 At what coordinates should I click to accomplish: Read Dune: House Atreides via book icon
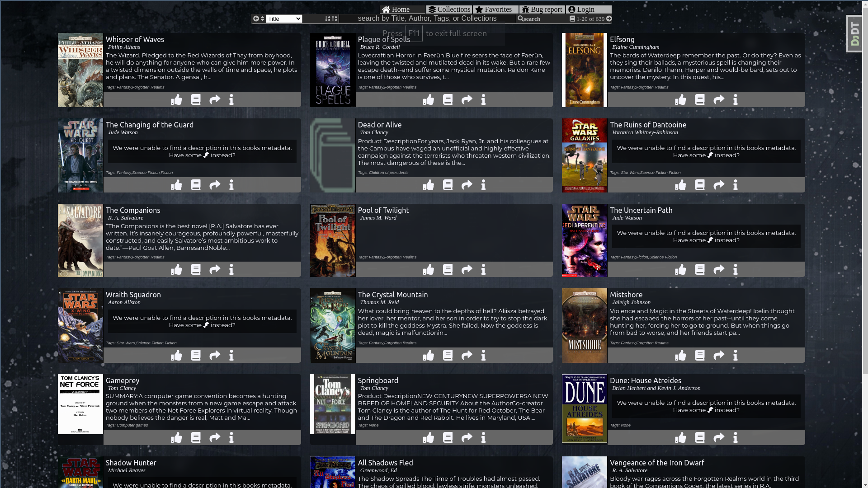pyautogui.click(x=699, y=438)
